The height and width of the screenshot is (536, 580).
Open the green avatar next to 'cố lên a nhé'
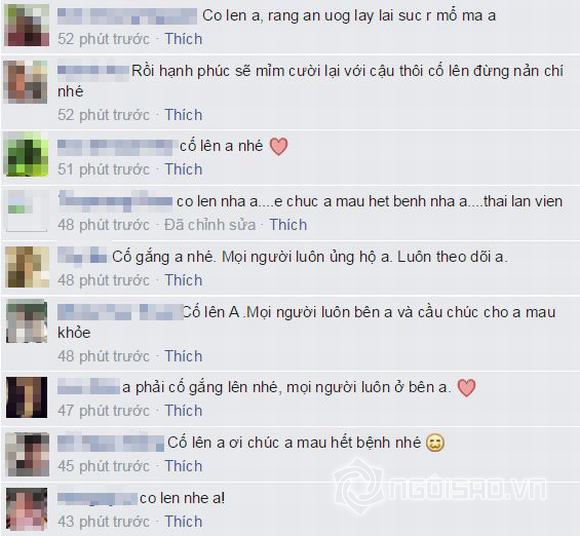[26, 154]
